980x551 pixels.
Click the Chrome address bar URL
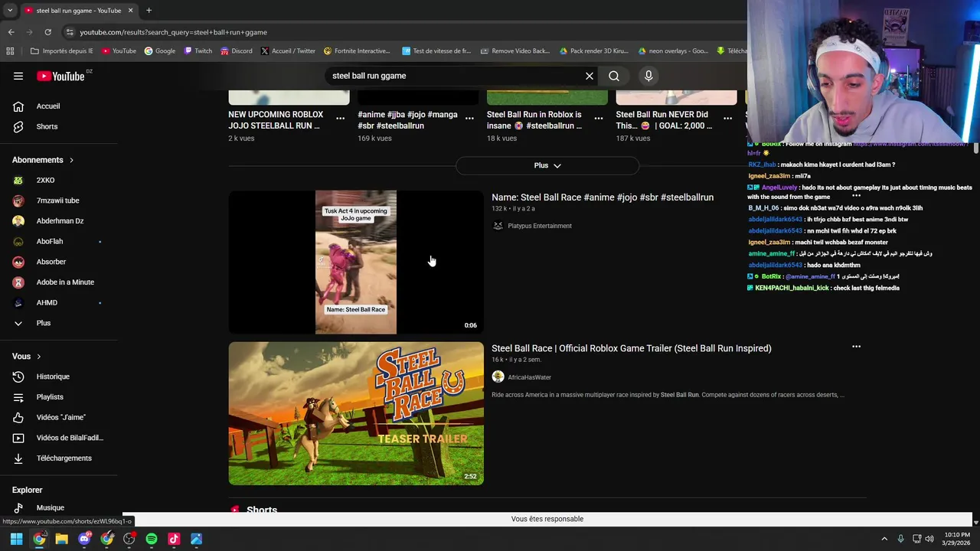174,32
